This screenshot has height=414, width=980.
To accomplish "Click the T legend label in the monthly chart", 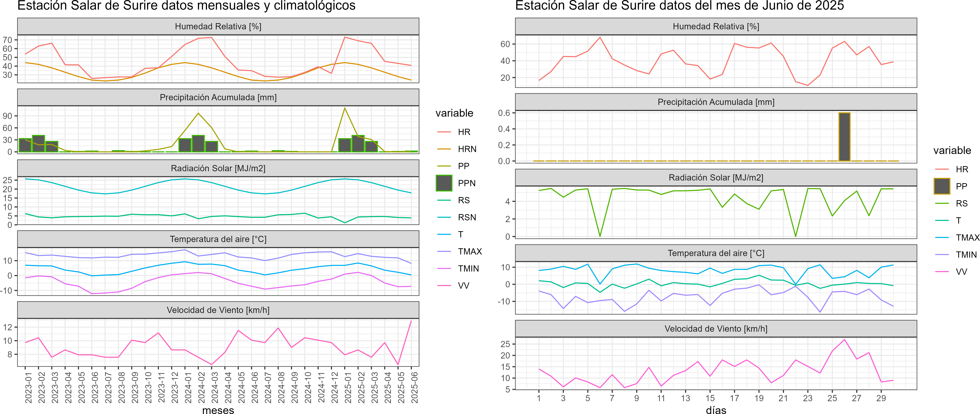I will point(461,234).
